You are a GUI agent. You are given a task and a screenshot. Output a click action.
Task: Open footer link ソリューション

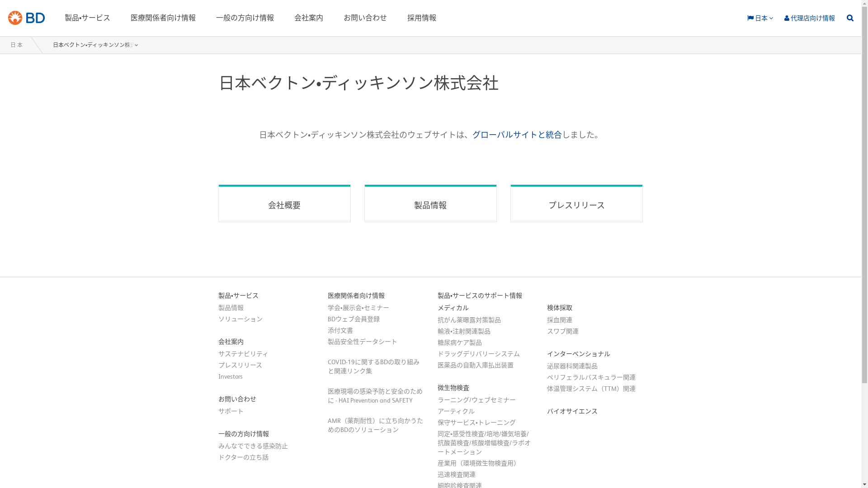pos(241,319)
